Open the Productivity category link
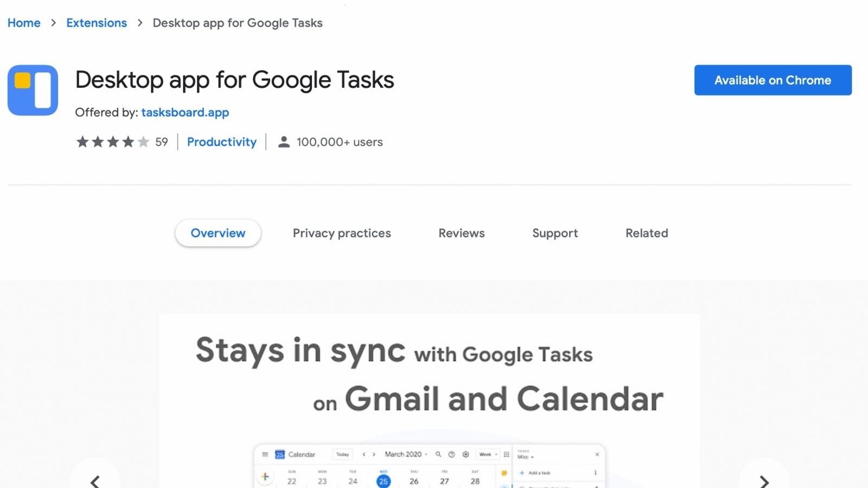The image size is (868, 488). point(222,142)
